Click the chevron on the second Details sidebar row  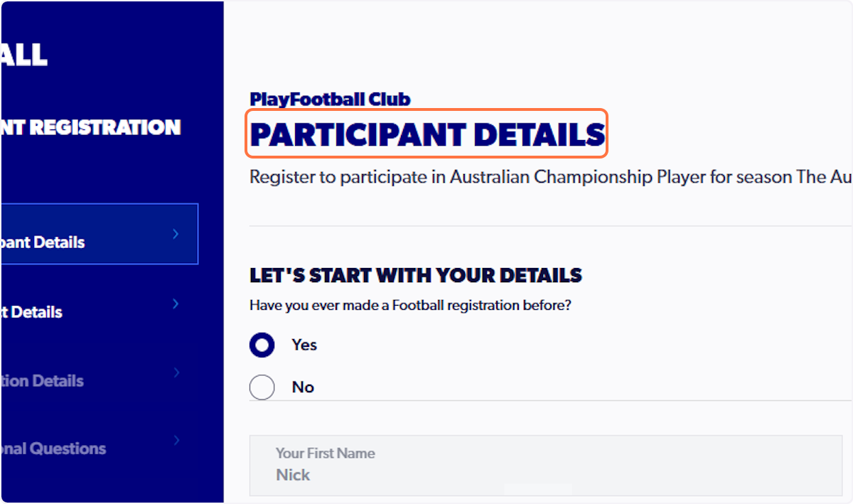[x=176, y=304]
